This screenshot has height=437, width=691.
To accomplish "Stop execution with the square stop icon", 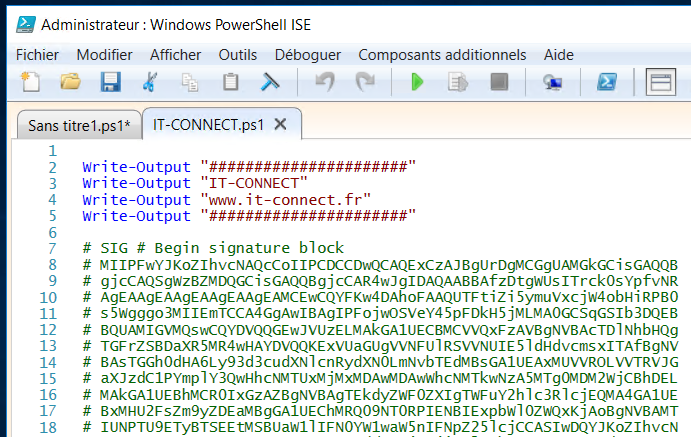I will point(499,82).
